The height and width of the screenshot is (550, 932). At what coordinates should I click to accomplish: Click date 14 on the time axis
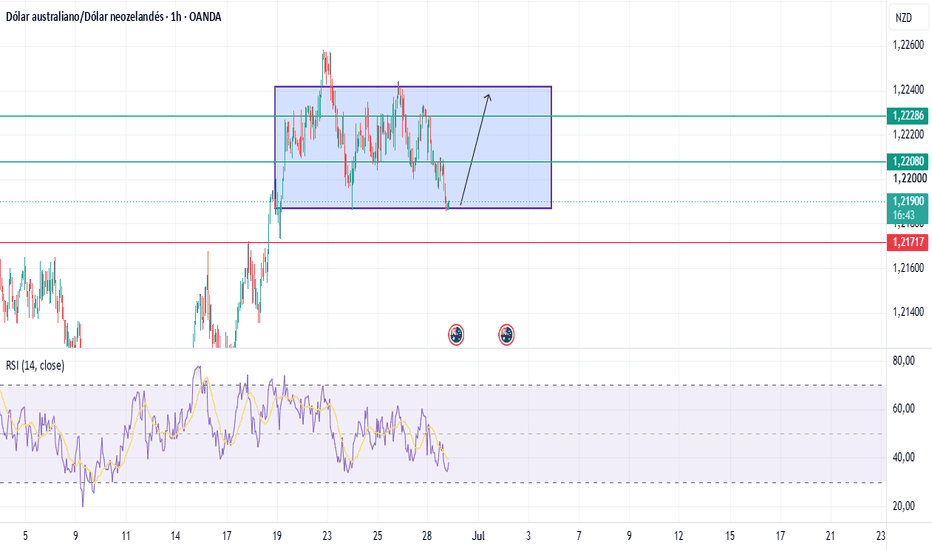click(x=175, y=536)
